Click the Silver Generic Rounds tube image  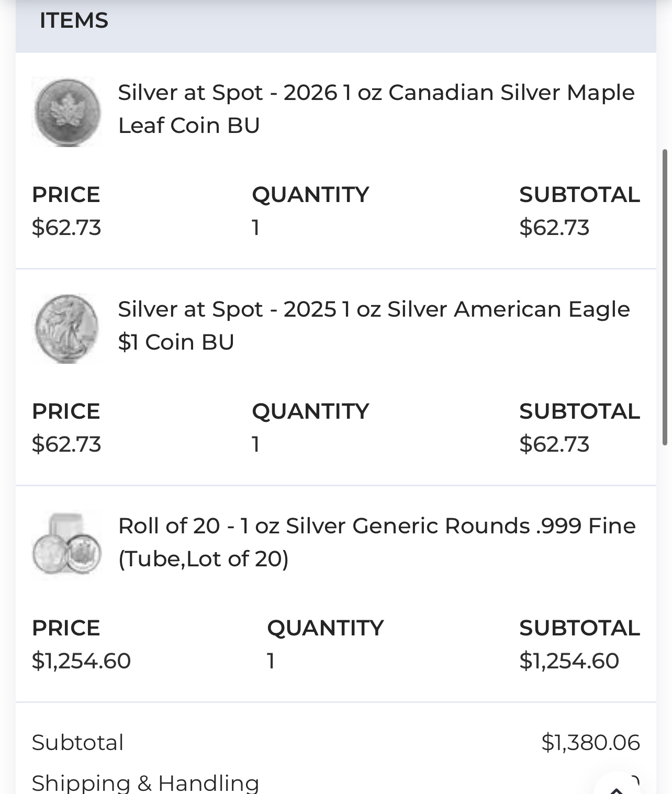[x=66, y=545]
